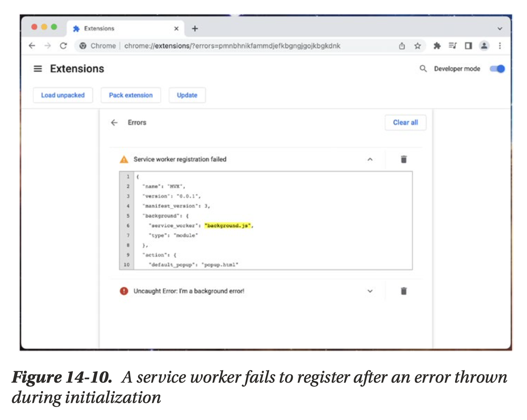This screenshot has width=527, height=420.
Task: Click Clear all errors button
Action: (x=405, y=122)
